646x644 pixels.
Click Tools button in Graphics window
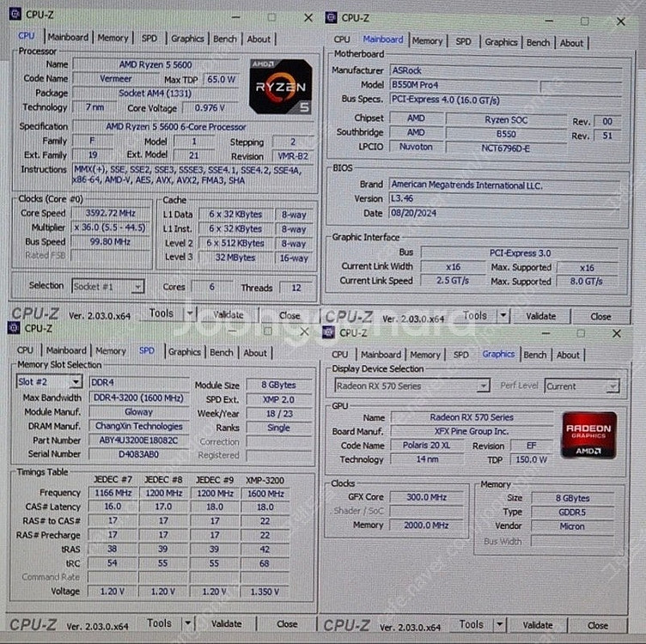[472, 624]
